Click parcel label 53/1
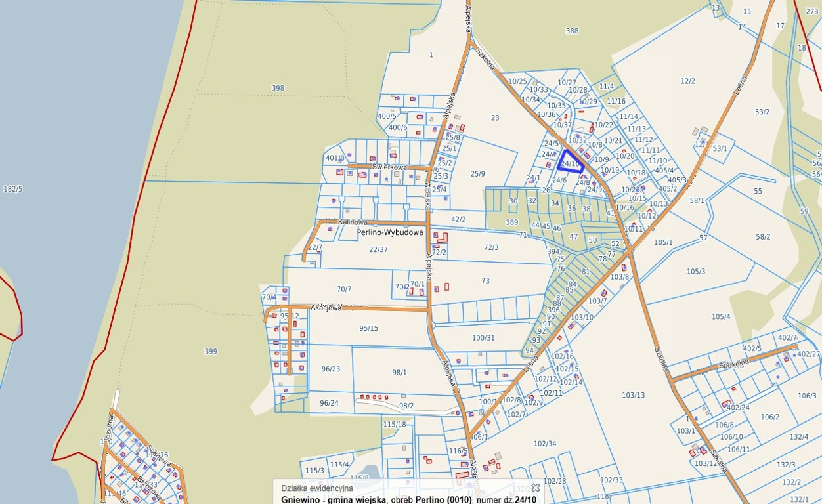The image size is (822, 504). click(x=720, y=148)
